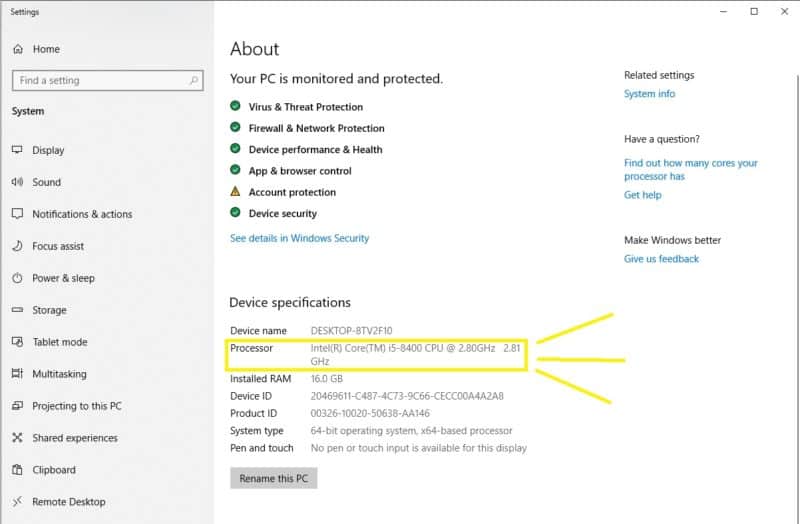Open See details in Windows Security link
Screen dimensions: 800x524
[299, 238]
